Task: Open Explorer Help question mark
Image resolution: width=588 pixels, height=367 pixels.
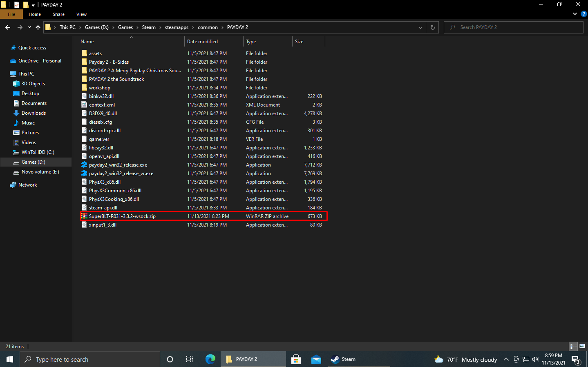Action: pyautogui.click(x=584, y=14)
